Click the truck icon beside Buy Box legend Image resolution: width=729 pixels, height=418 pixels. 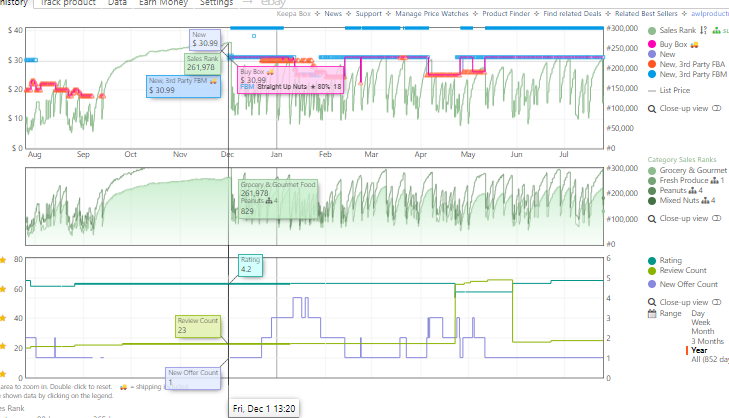click(694, 45)
